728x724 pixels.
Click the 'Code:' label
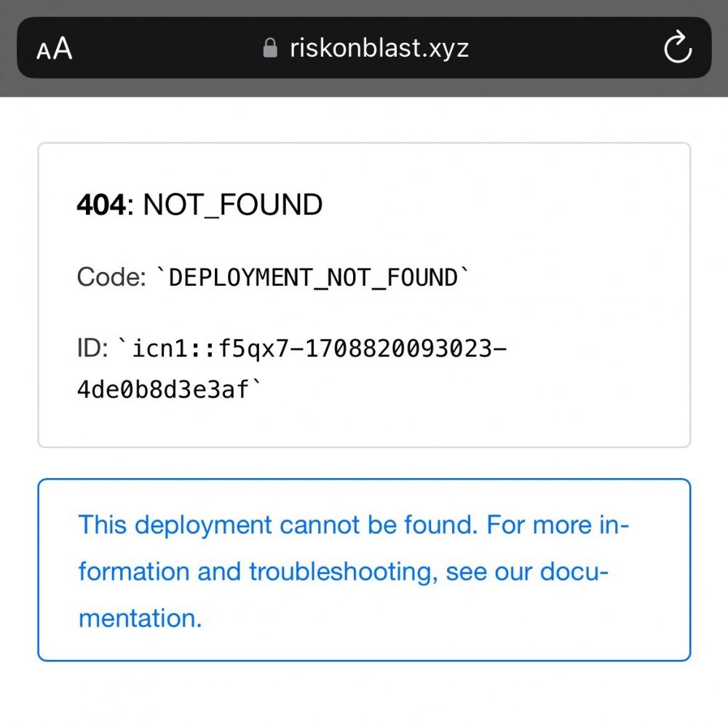click(111, 277)
